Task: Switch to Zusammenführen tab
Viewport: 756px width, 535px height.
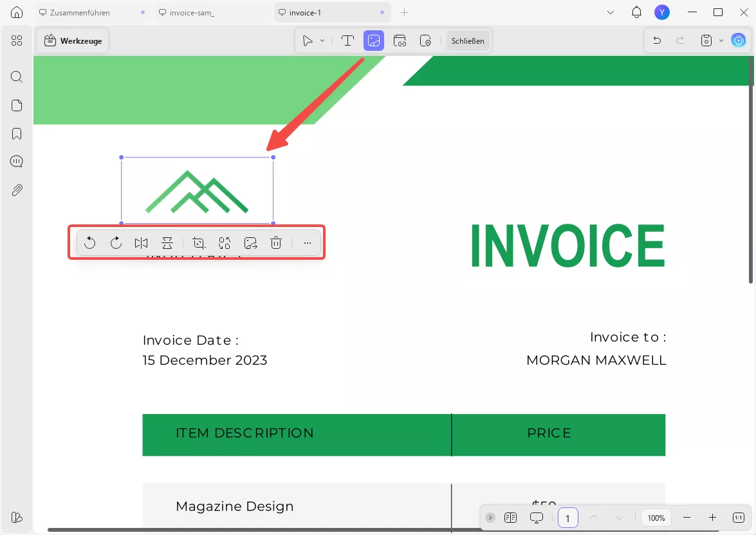Action: 91,12
